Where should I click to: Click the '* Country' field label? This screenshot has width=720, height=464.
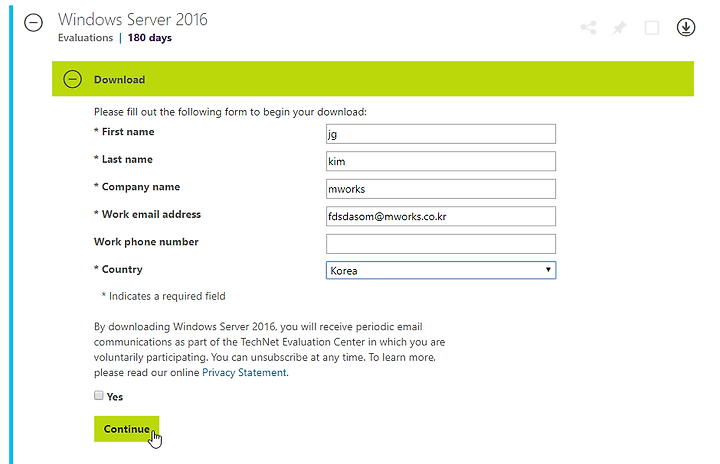click(x=118, y=269)
